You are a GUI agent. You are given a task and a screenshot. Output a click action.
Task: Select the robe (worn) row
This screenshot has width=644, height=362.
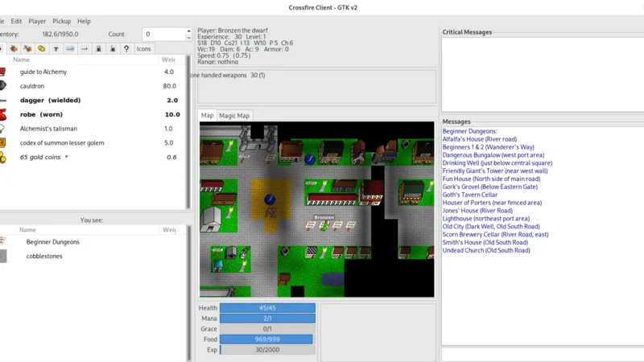click(x=93, y=114)
